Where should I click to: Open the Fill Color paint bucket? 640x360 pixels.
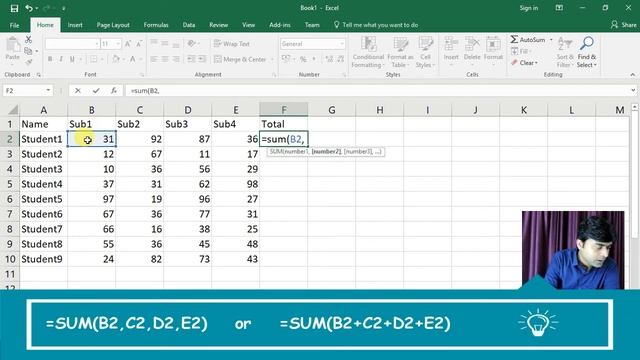[116, 59]
